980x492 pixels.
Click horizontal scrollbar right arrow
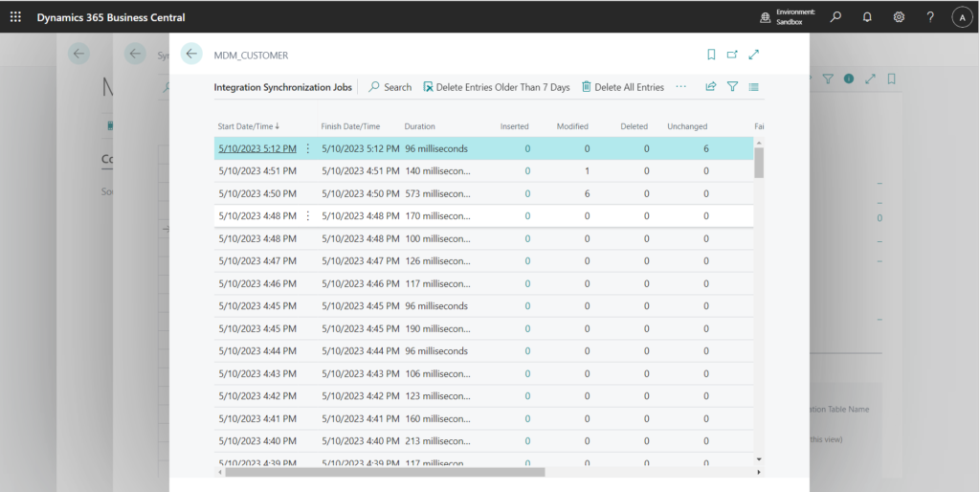click(759, 472)
